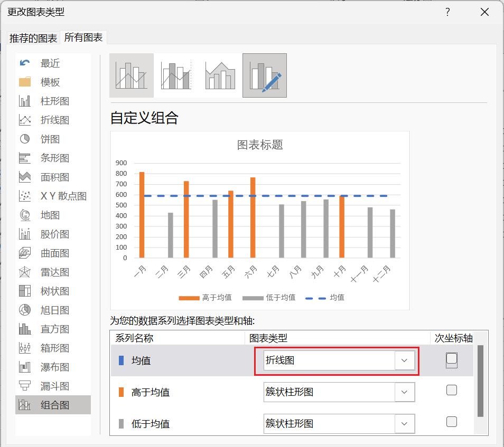Select the stacked area-column combo icon
Image resolution: width=504 pixels, height=447 pixels.
(220, 75)
